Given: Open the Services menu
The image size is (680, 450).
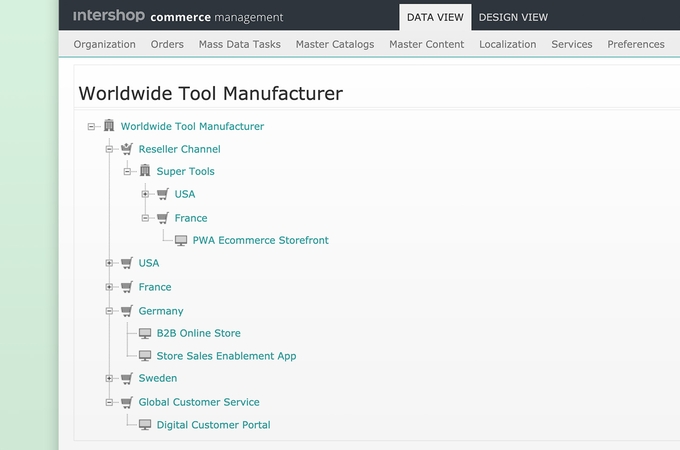Looking at the screenshot, I should [x=572, y=44].
